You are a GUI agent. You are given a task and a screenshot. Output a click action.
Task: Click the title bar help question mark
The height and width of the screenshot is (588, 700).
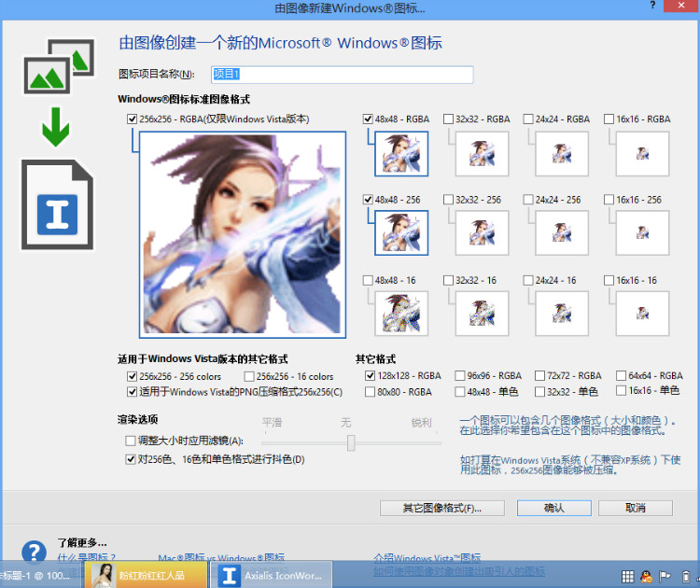click(652, 6)
